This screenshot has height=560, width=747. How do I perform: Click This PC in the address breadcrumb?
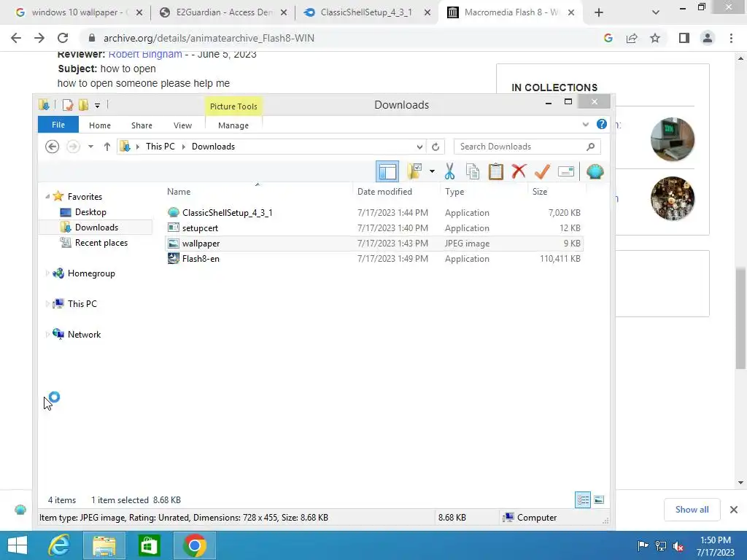(160, 146)
